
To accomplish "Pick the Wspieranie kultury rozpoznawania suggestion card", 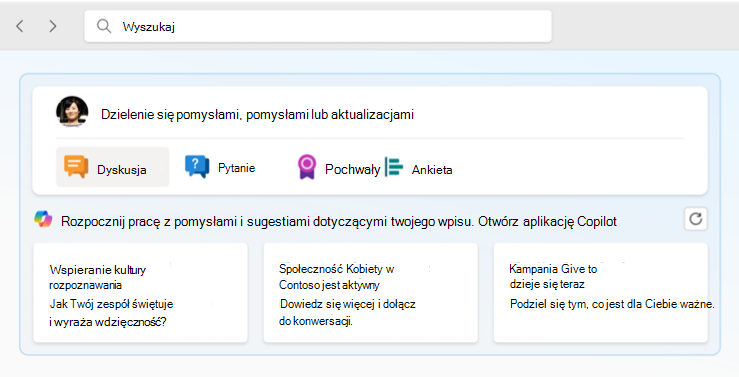I will click(140, 293).
